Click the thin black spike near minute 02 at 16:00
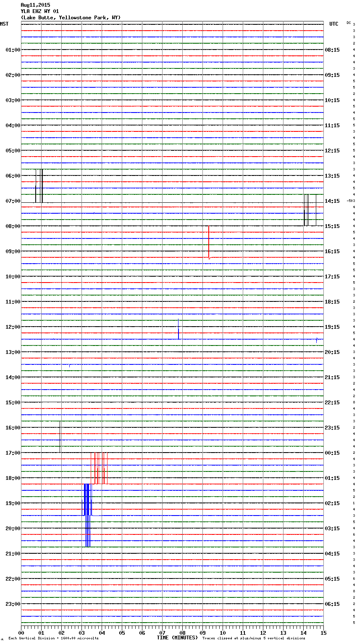The image size is (357, 644). coord(60,437)
